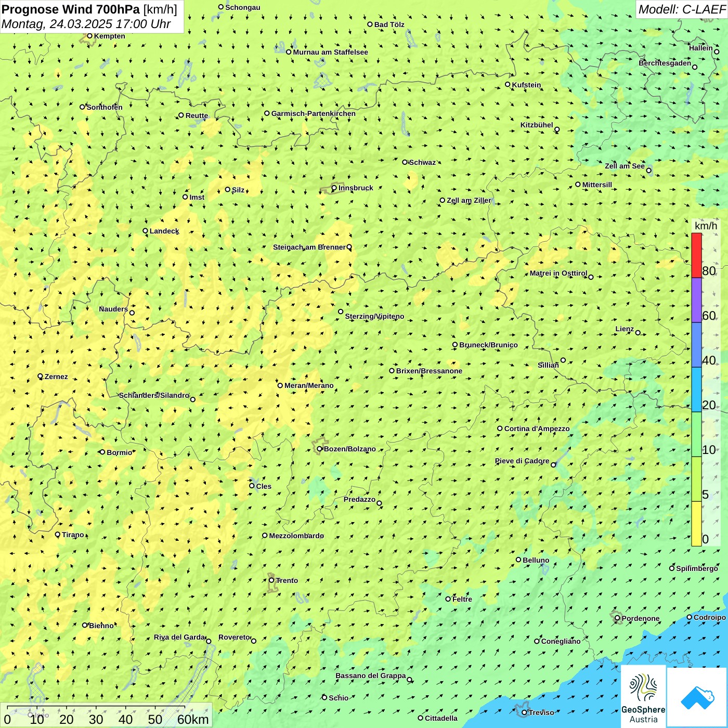Select the Zell am Ziller label

469,200
